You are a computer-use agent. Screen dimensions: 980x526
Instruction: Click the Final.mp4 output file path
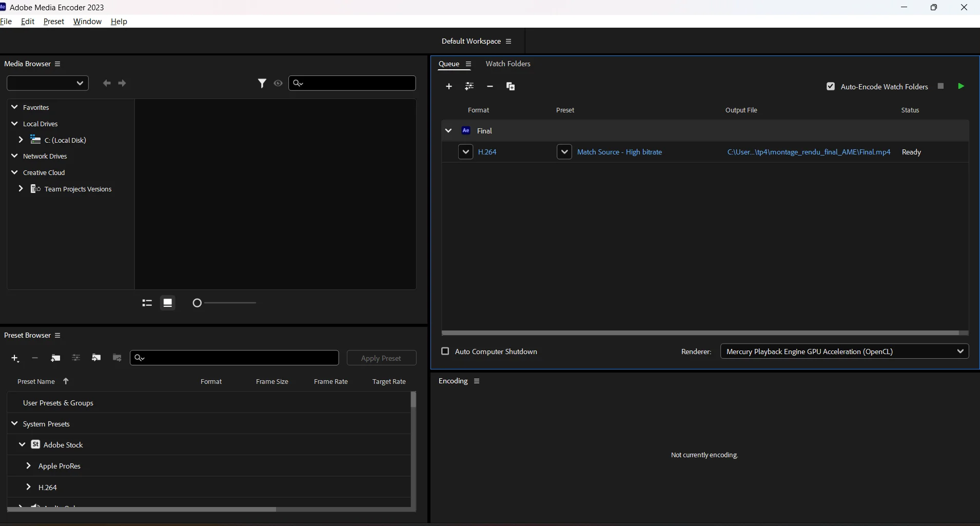809,152
